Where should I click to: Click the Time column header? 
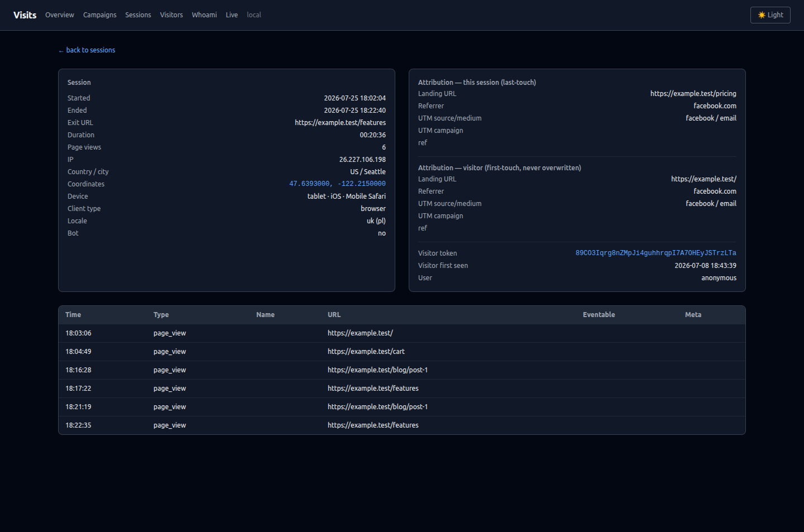coord(73,315)
